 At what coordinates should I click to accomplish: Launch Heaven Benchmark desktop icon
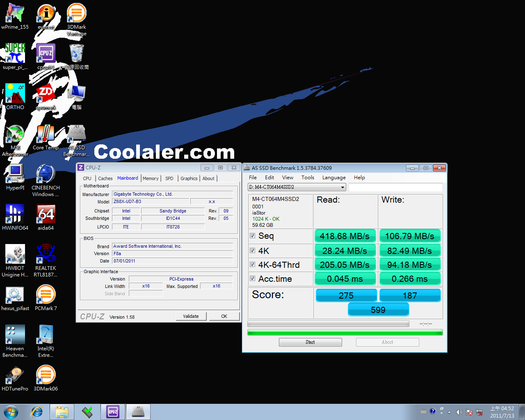click(15, 341)
